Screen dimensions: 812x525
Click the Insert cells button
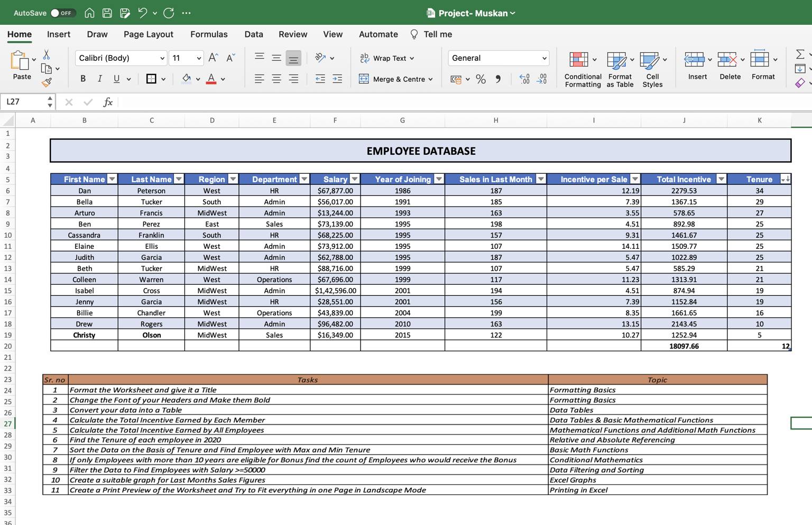pyautogui.click(x=697, y=65)
